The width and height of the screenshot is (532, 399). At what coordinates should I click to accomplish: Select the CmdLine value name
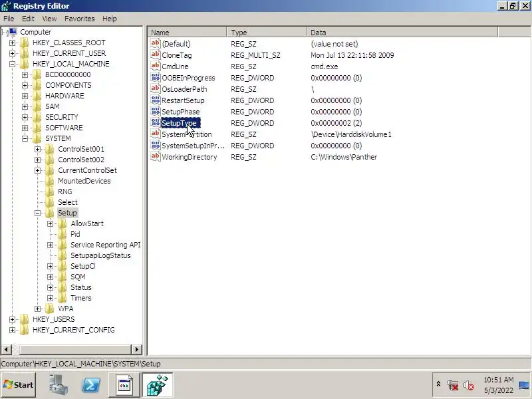click(x=175, y=66)
